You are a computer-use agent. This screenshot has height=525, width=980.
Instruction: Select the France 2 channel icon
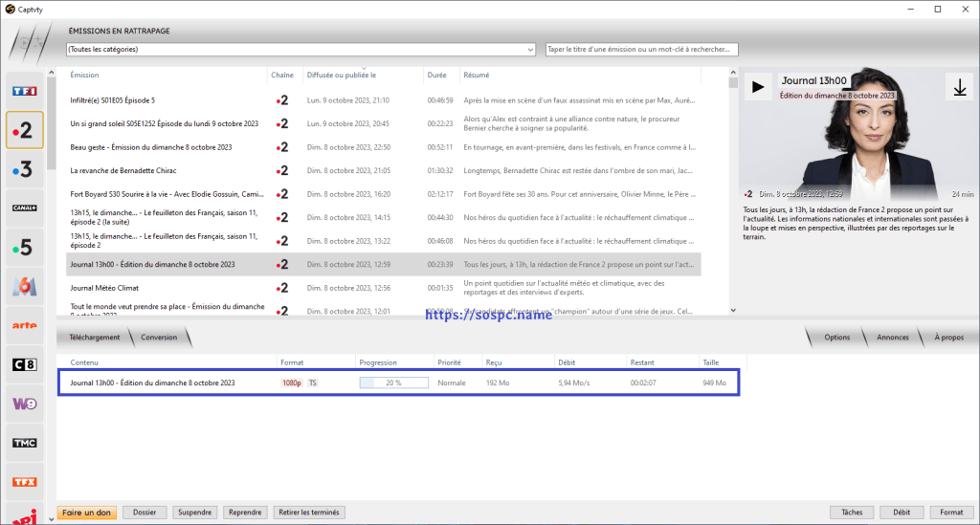pos(25,130)
